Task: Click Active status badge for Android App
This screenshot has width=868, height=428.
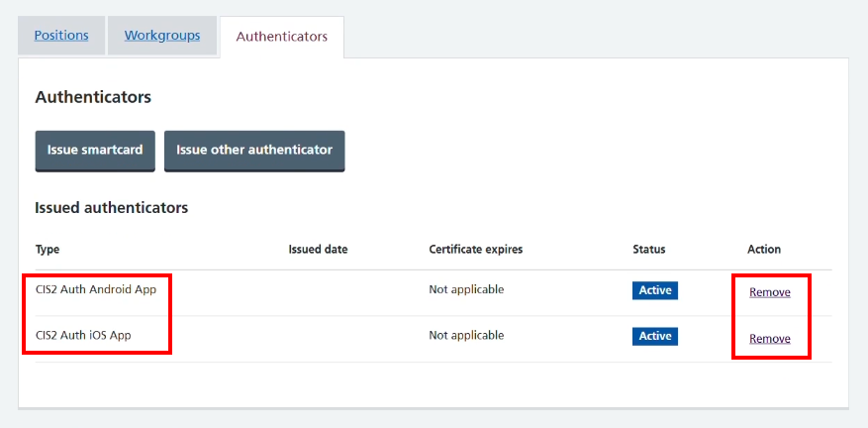Action: click(x=655, y=290)
